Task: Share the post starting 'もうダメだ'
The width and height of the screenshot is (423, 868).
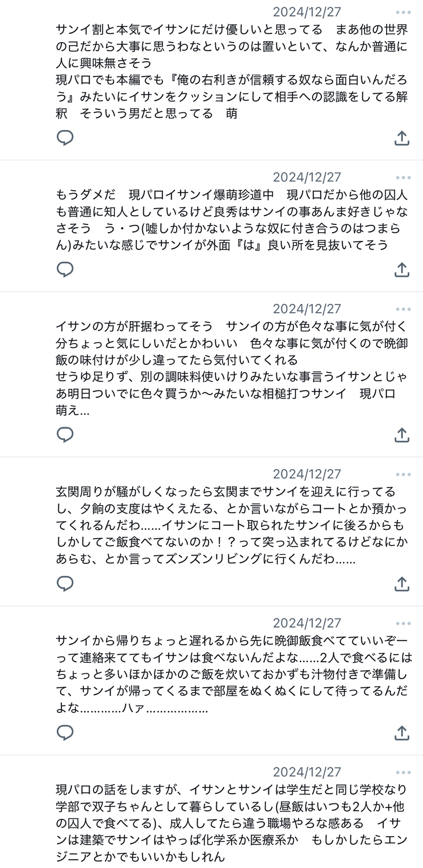Action: click(402, 270)
